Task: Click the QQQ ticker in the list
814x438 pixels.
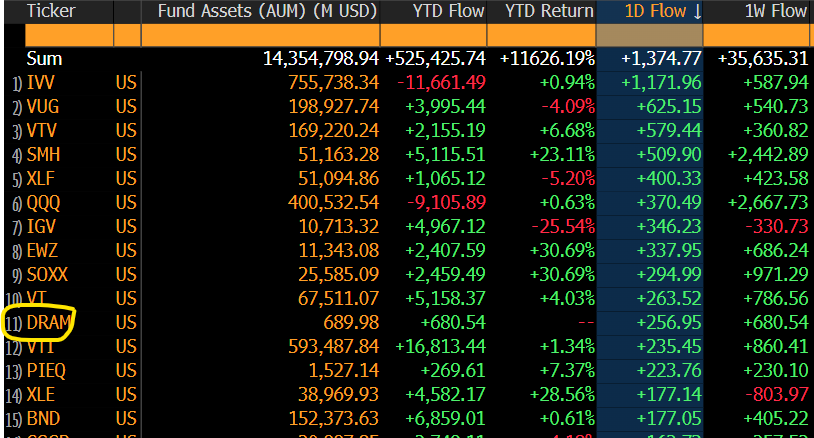Action: click(46, 202)
